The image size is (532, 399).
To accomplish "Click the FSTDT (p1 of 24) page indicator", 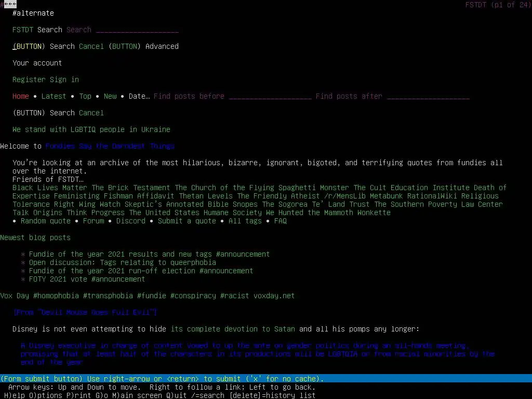I will point(498,5).
